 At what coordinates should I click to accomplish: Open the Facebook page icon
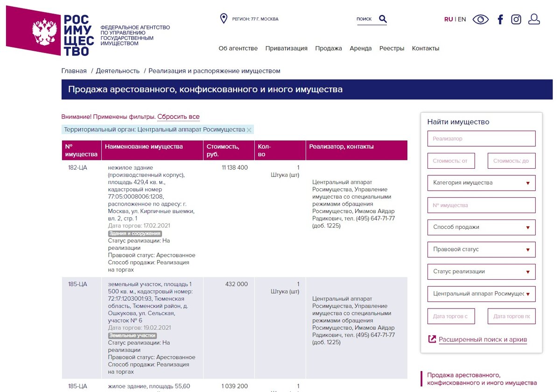click(x=500, y=20)
